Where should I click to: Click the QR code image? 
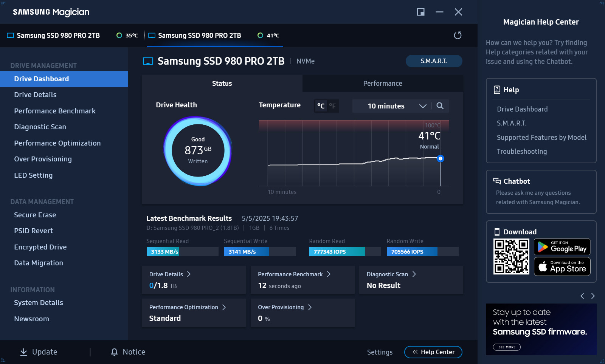coord(511,257)
